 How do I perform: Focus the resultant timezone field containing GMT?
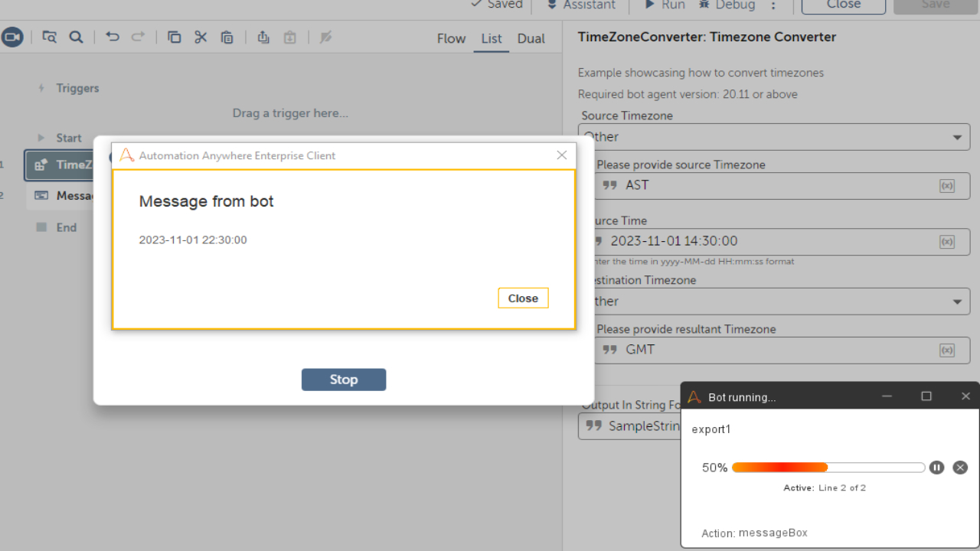coord(774,350)
